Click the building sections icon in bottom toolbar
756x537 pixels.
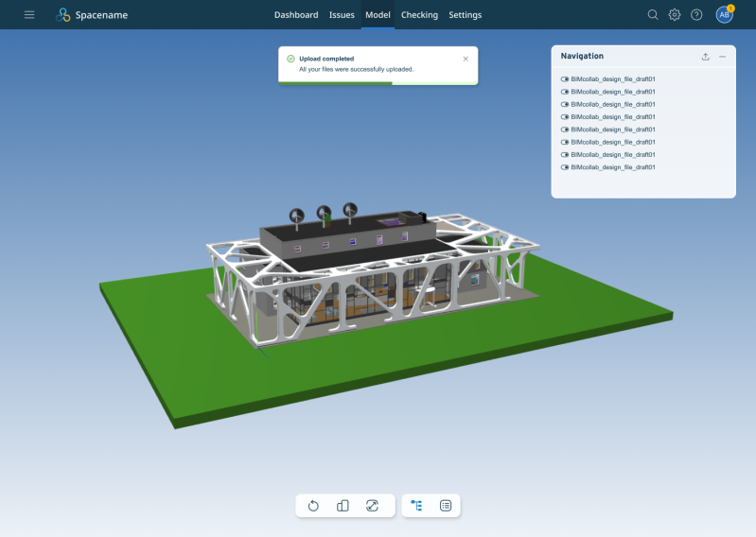click(x=343, y=506)
